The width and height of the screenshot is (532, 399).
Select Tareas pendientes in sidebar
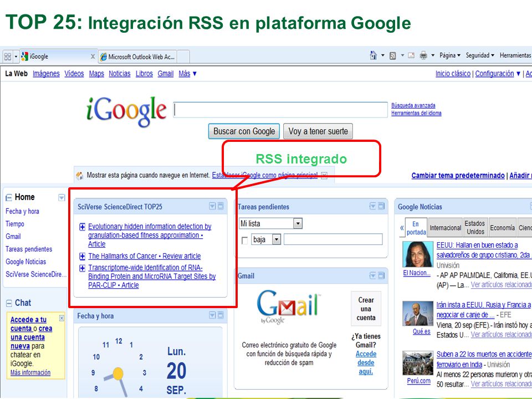[x=29, y=249]
